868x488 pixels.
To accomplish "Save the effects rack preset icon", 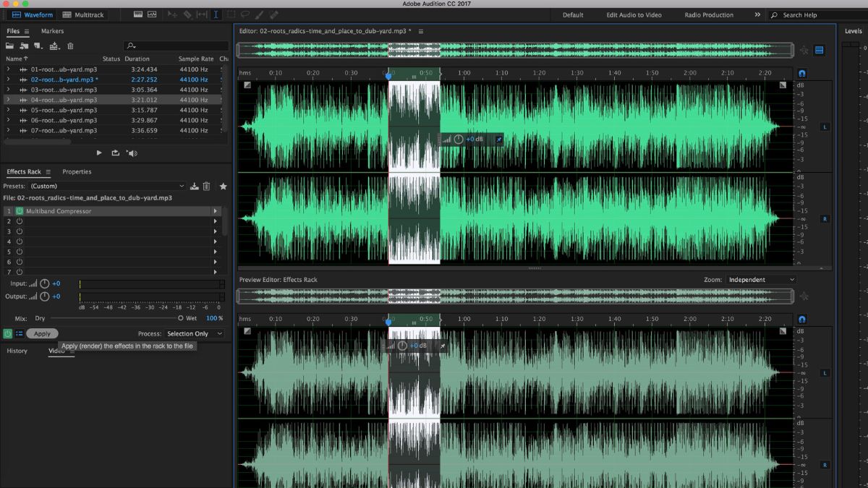I will pos(194,187).
